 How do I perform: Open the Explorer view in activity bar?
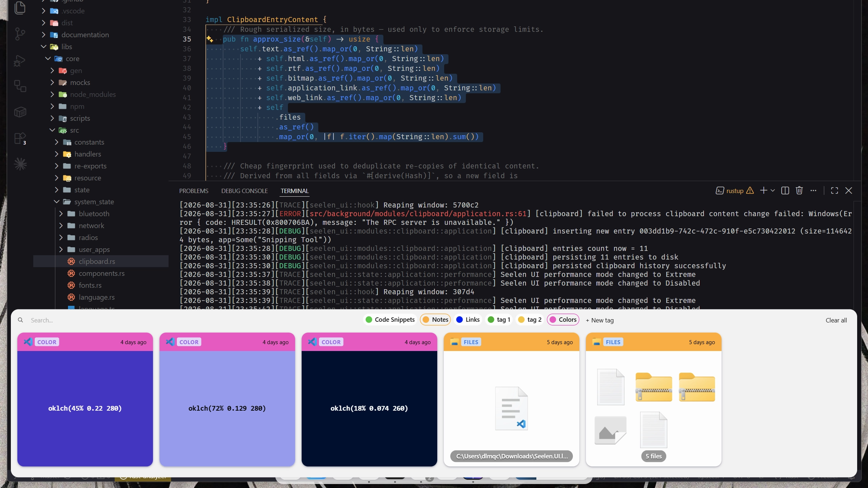(x=20, y=8)
